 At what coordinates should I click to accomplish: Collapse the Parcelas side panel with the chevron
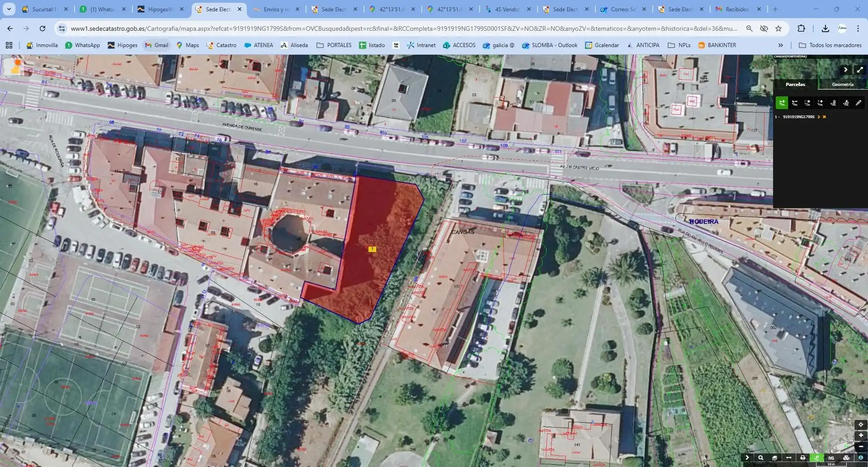coord(846,70)
